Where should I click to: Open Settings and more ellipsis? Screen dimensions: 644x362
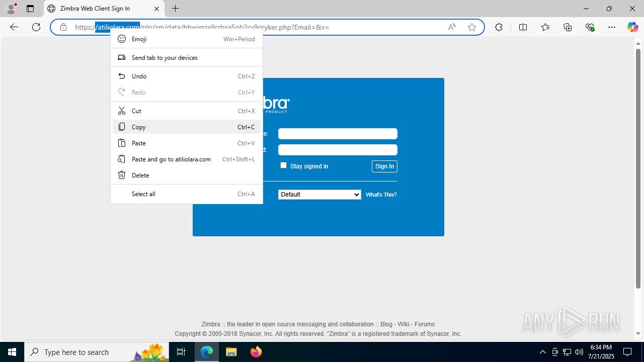[x=612, y=27]
